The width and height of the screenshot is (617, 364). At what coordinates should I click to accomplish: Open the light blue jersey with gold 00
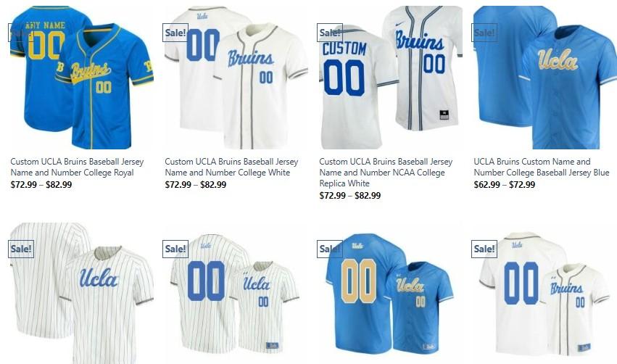(x=391, y=293)
